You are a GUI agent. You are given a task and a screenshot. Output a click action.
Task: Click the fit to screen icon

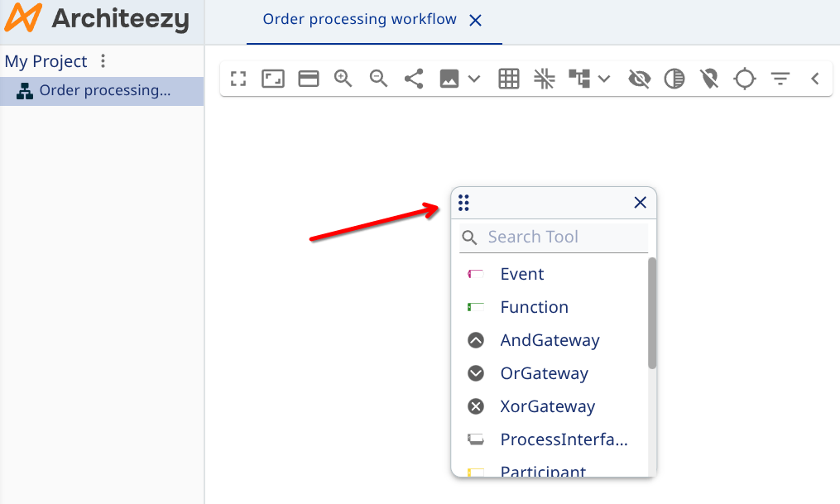click(238, 79)
